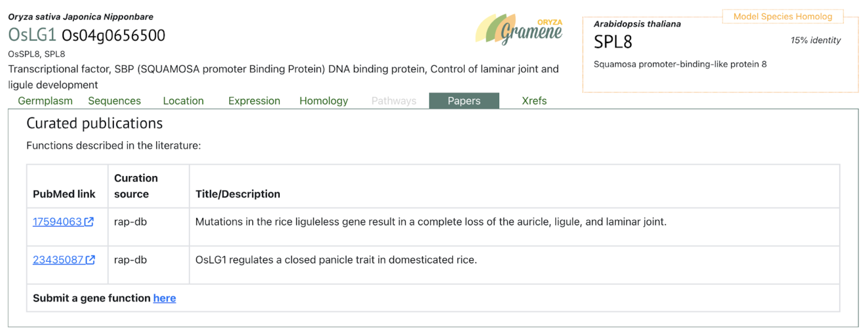Viewport: 868px width, 334px height.
Task: Click the '15% identity' text
Action: 815,40
